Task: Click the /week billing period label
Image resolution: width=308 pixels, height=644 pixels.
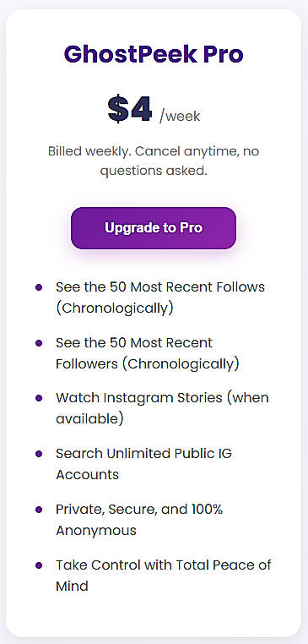Action: pos(180,117)
